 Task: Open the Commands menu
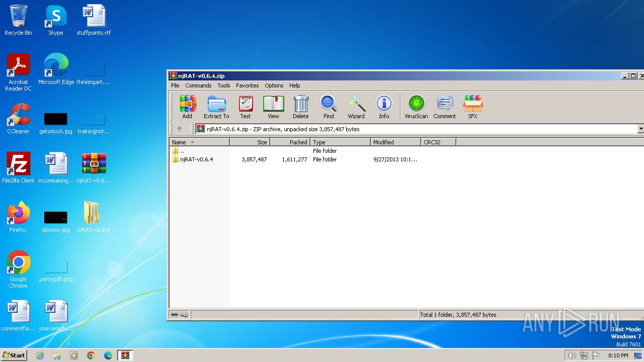(198, 85)
